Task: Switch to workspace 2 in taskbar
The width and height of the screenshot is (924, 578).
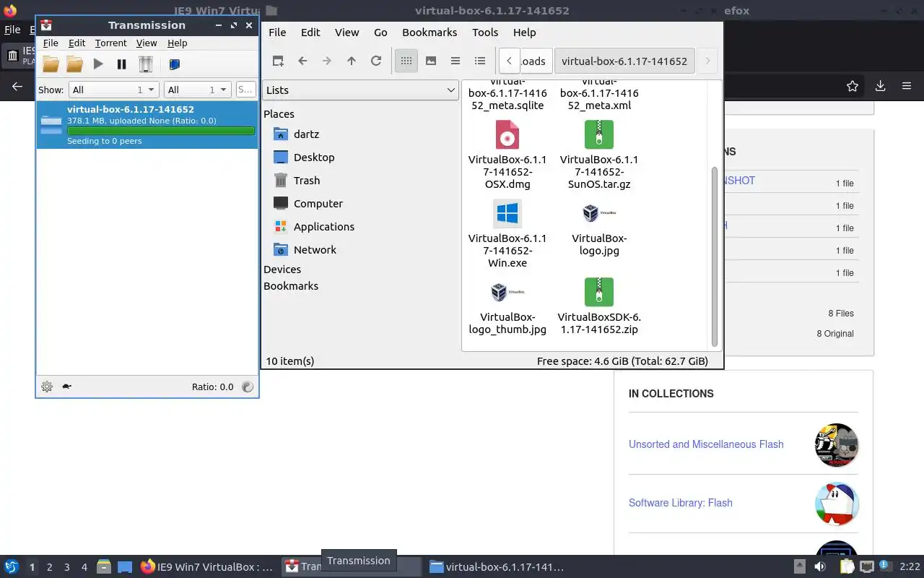Action: (49, 567)
